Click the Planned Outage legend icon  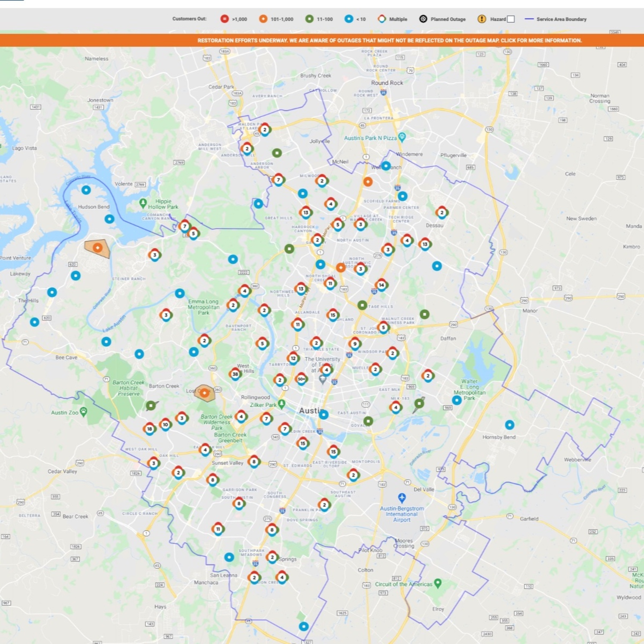point(423,19)
